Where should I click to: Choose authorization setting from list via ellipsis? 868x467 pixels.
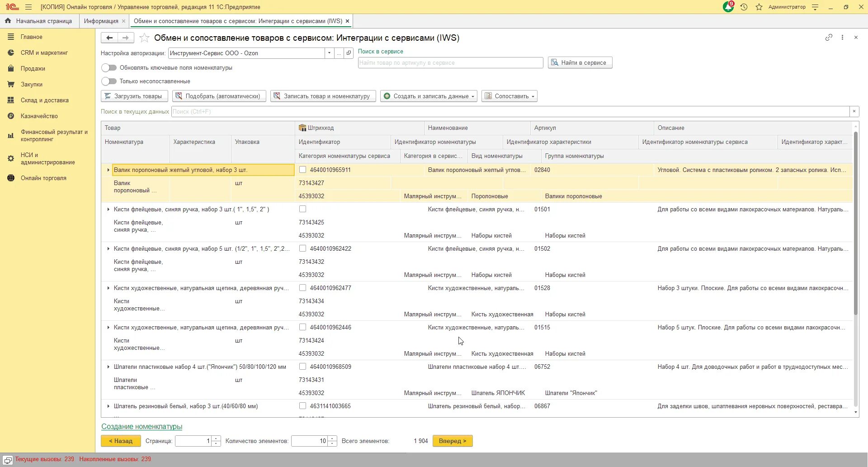coord(339,53)
